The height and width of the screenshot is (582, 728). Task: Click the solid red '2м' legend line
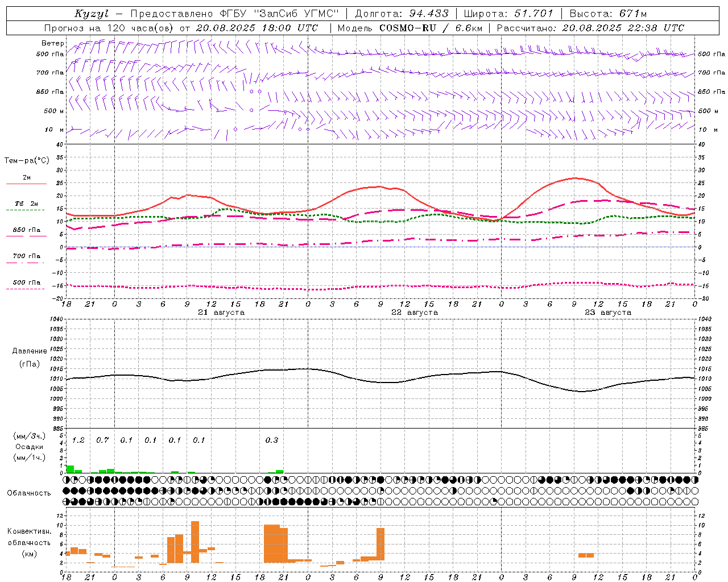26,184
